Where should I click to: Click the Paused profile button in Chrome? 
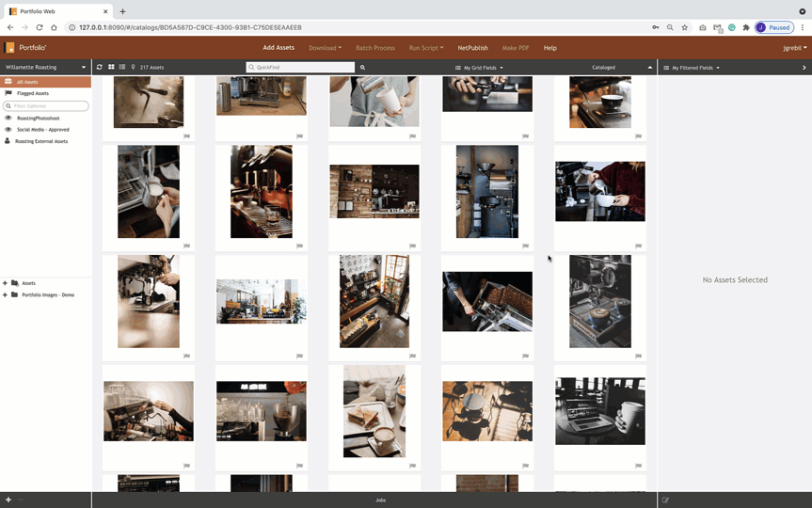pos(774,27)
